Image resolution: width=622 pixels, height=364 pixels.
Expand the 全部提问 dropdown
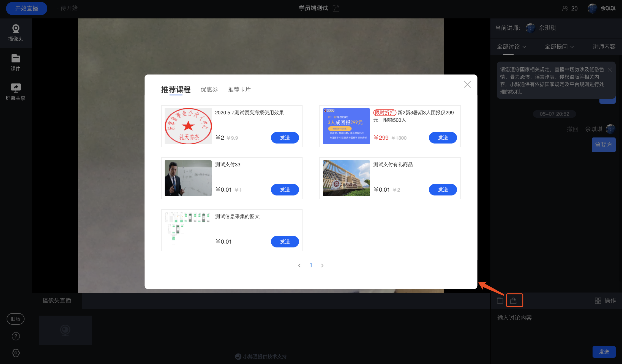coord(559,46)
